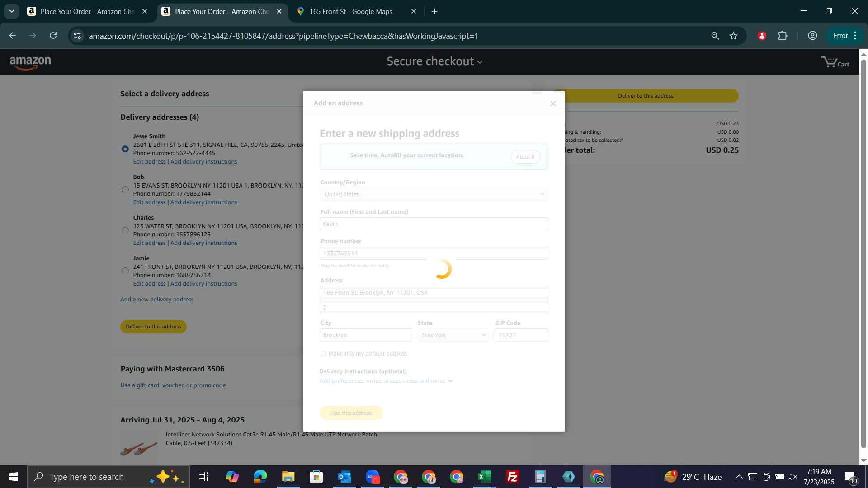Open the Cart icon
The image size is (868, 488).
[x=835, y=62]
